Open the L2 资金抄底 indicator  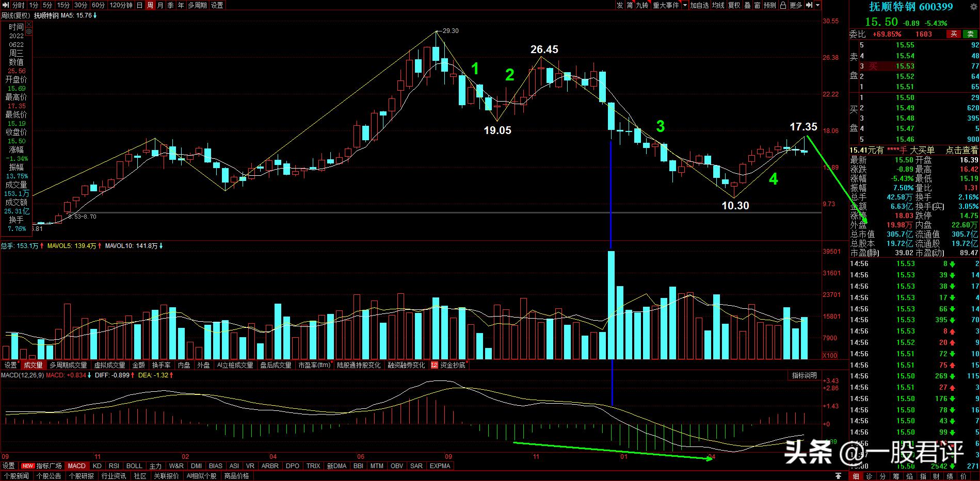448,365
